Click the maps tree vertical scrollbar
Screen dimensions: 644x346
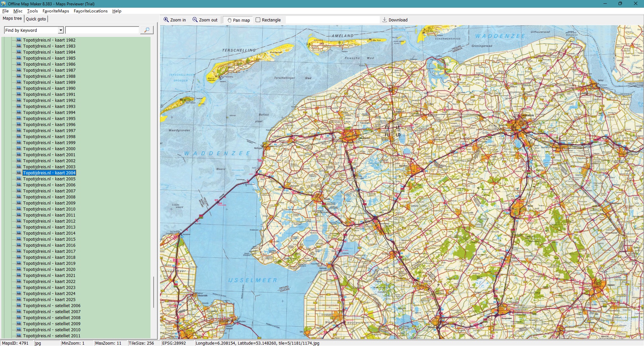[x=154, y=292]
